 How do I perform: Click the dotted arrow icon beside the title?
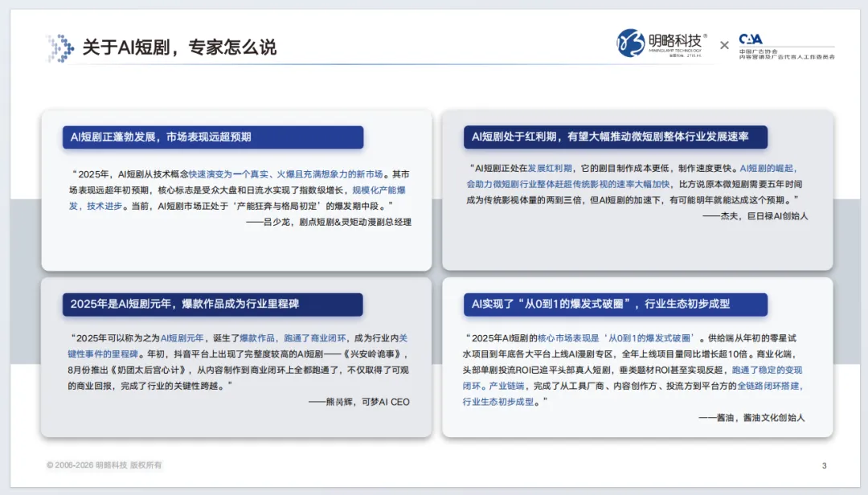click(x=60, y=48)
